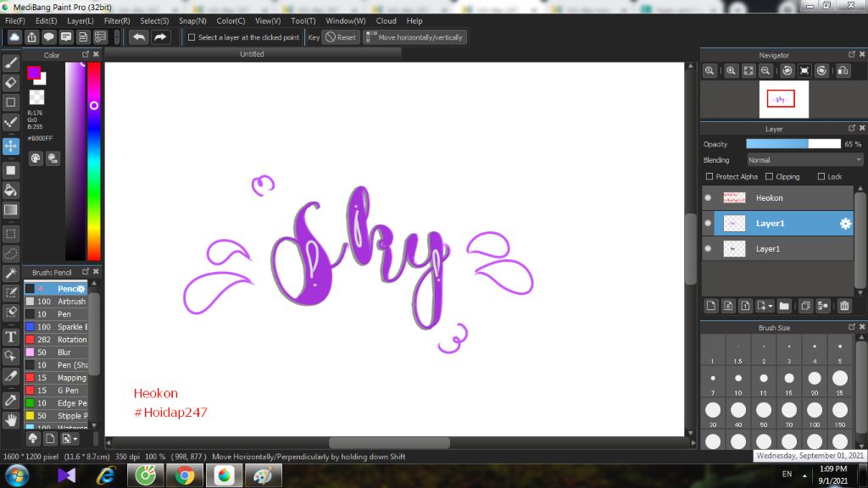The image size is (868, 488).
Task: Add a new layer folder
Action: pyautogui.click(x=784, y=305)
